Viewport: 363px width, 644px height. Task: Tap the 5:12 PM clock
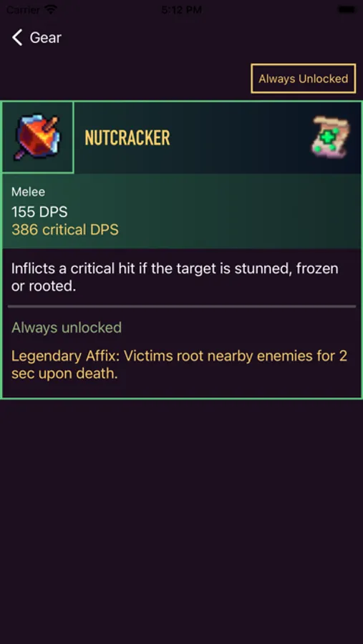pyautogui.click(x=181, y=9)
